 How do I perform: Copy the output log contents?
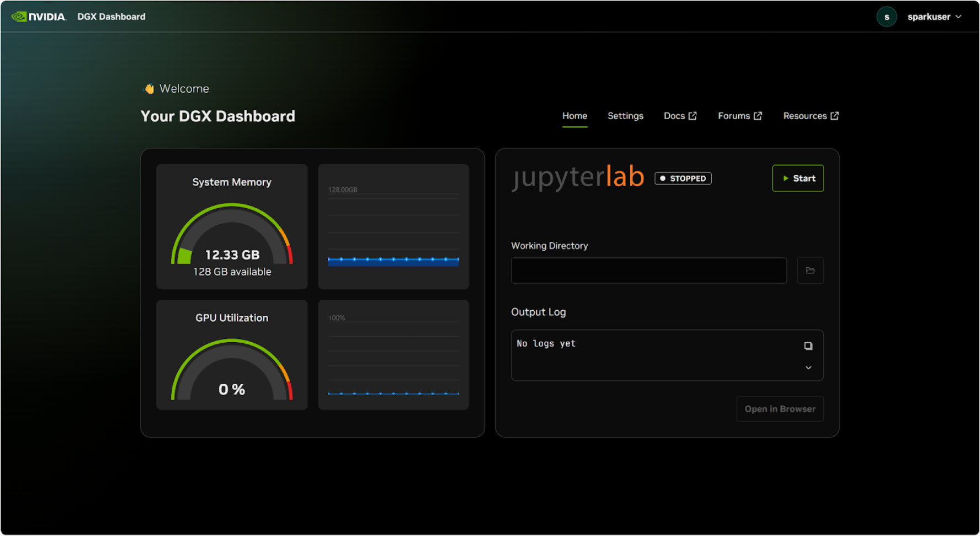point(808,346)
